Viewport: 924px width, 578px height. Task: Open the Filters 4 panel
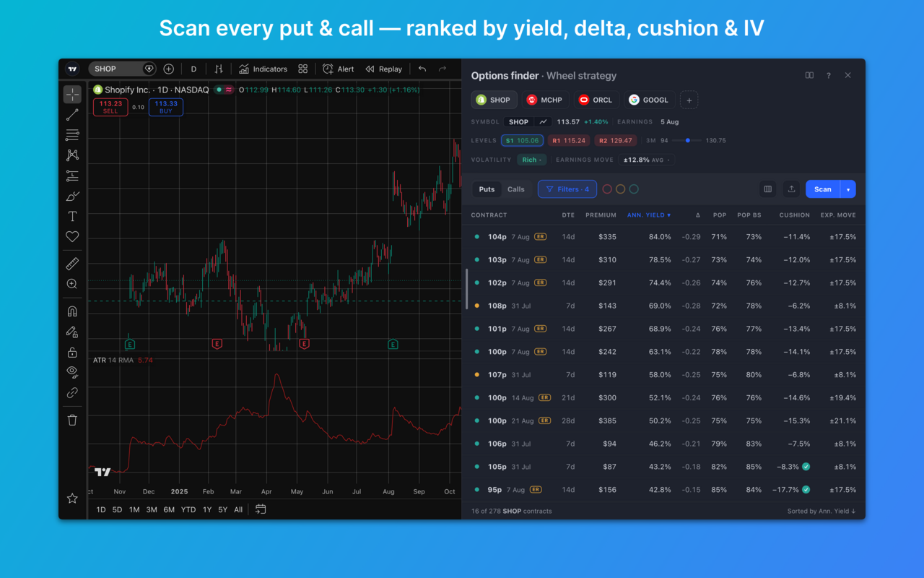(x=567, y=189)
